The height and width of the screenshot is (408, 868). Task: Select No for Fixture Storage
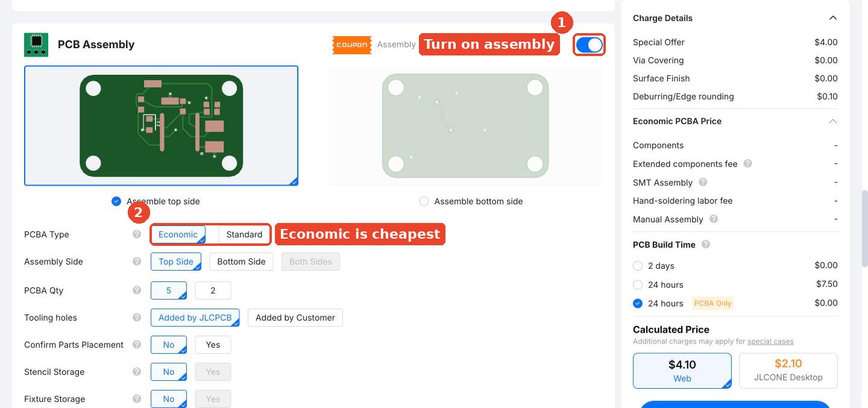[x=169, y=399]
